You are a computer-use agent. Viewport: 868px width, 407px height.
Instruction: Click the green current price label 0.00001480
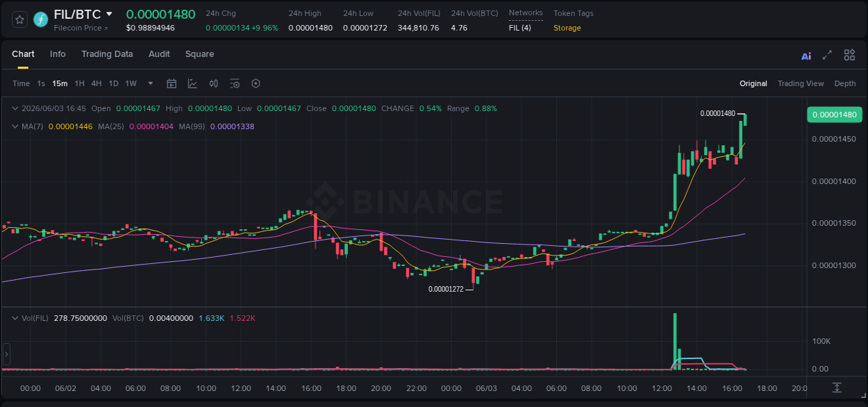[x=834, y=115]
